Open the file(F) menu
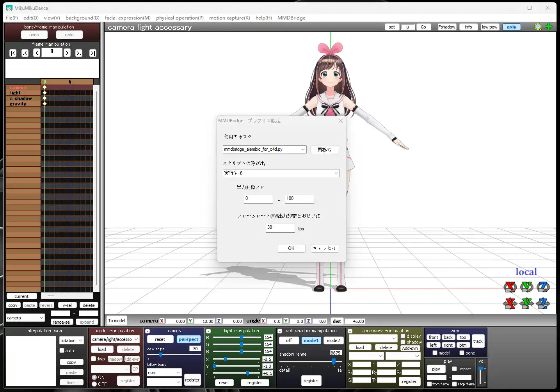This screenshot has width=560, height=392. 12,18
